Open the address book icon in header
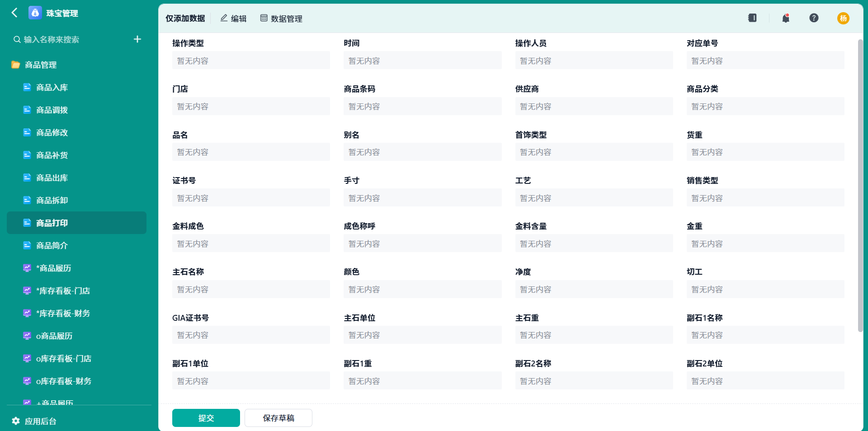The image size is (868, 431). (752, 18)
